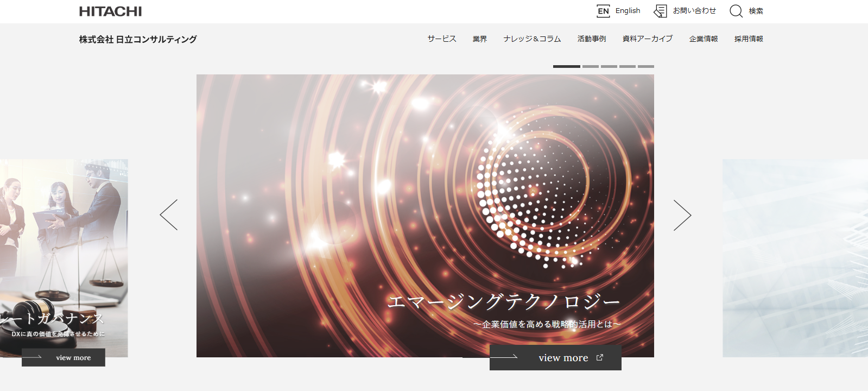This screenshot has height=391, width=868.
Task: Go to previous slide with left arrow
Action: click(169, 215)
